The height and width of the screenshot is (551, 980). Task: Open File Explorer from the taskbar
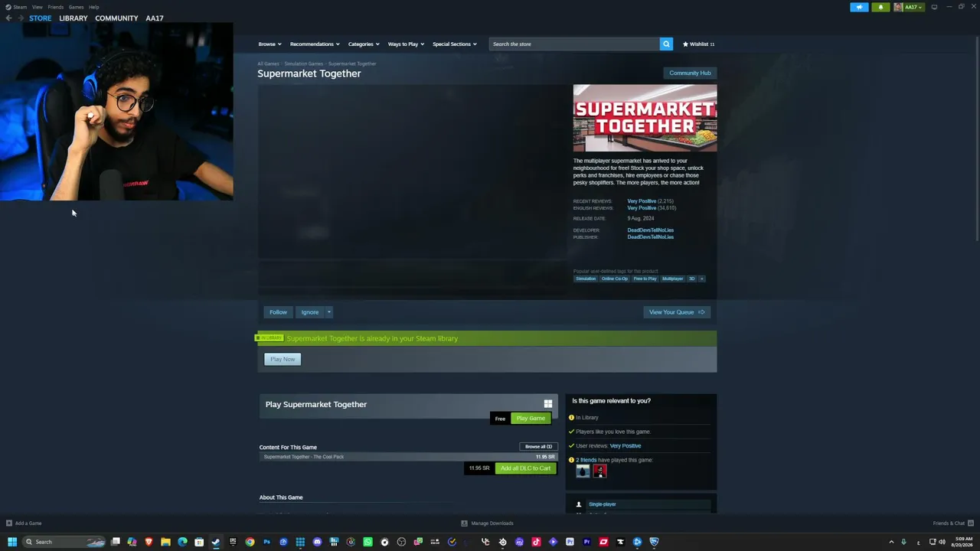pos(165,542)
